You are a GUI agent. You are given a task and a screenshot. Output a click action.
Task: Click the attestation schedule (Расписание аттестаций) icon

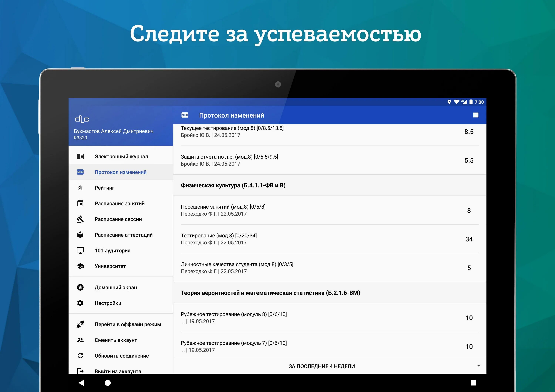(x=80, y=235)
